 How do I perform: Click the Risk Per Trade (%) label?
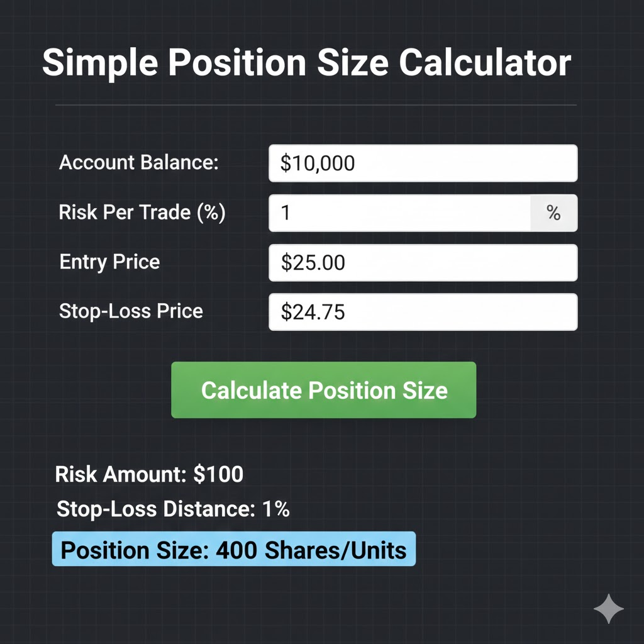tap(143, 213)
